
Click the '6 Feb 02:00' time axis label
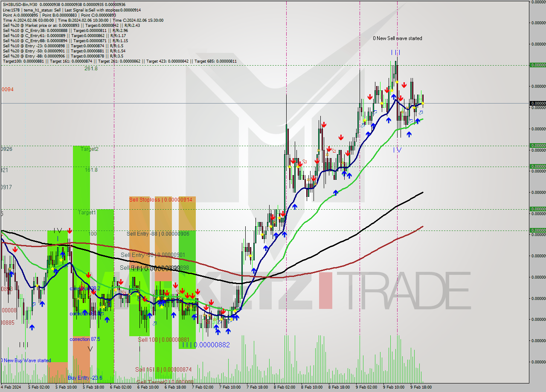coord(121,387)
